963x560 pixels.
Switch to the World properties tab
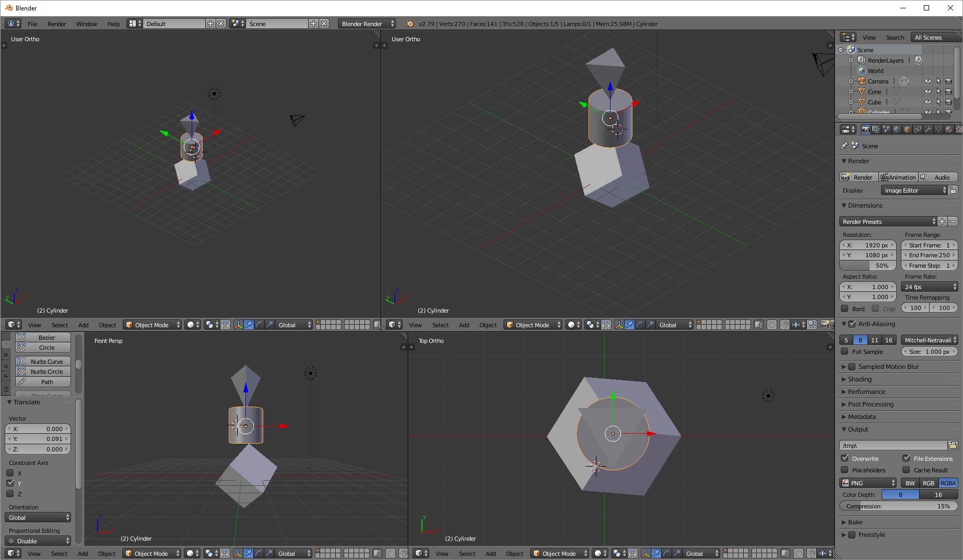pos(896,129)
